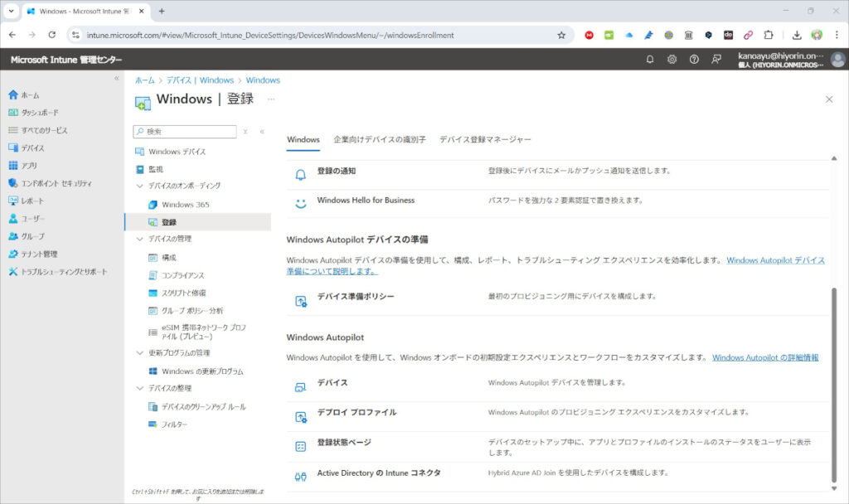This screenshot has width=849, height=504.
Task: Open the account avatar for kanoayu
Action: [x=837, y=60]
